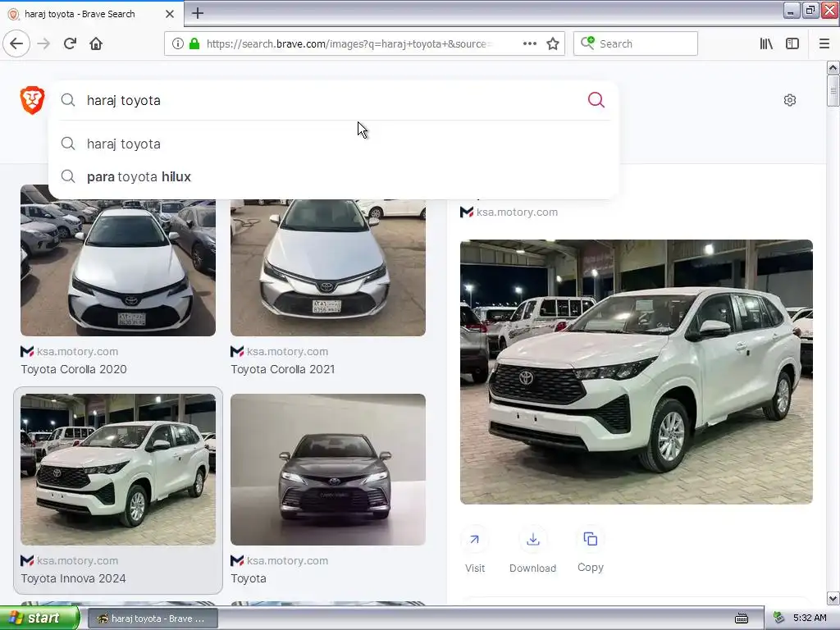
Task: Choose 'para toyota hilux' suggestion
Action: click(334, 176)
